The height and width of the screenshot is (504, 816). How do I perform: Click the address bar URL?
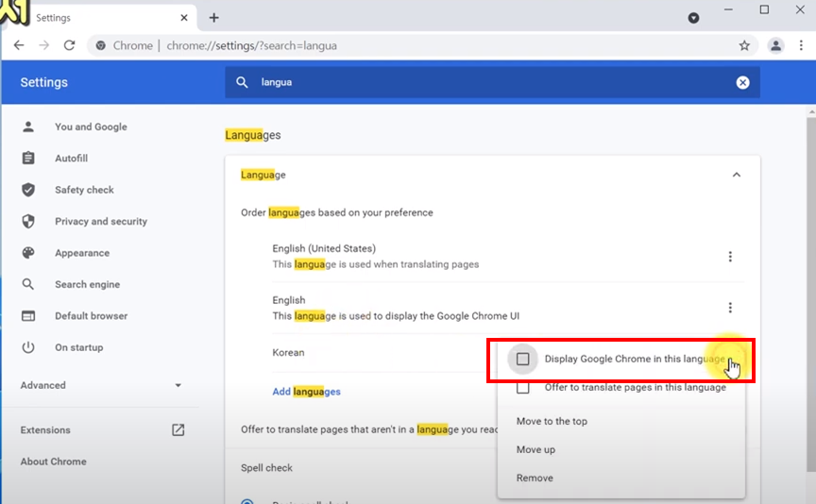(251, 45)
